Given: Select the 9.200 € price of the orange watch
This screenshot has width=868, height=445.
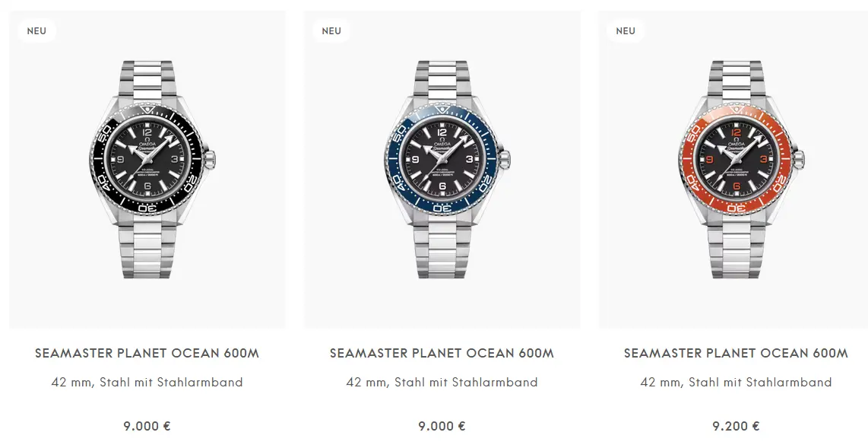Looking at the screenshot, I should tap(736, 427).
